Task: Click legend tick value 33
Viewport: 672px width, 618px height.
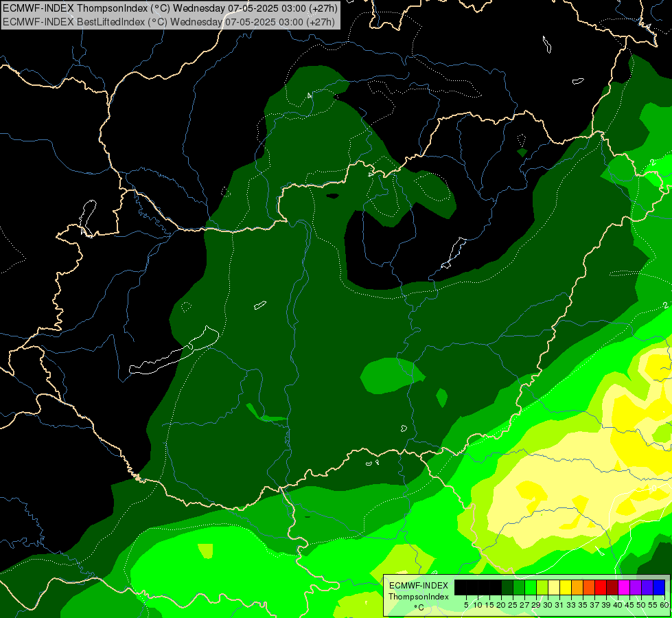Action: point(571,605)
